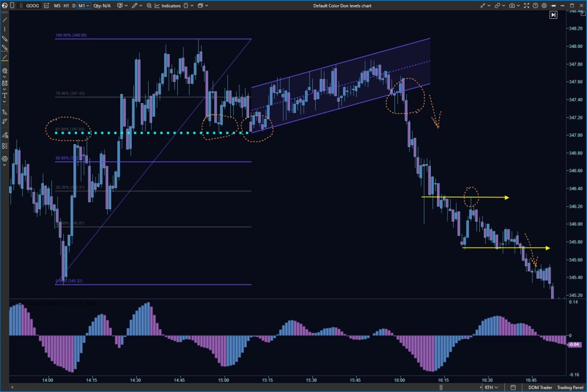Screen dimensions: 587x392
Task: Select the first pencil drawing tool in sidebar
Action: pyautogui.click(x=5, y=39)
